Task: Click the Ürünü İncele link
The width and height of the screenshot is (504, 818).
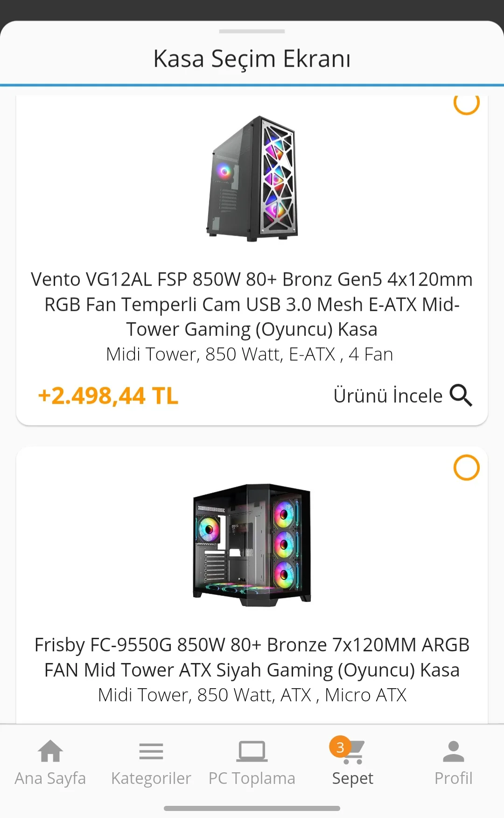Action: click(x=387, y=395)
